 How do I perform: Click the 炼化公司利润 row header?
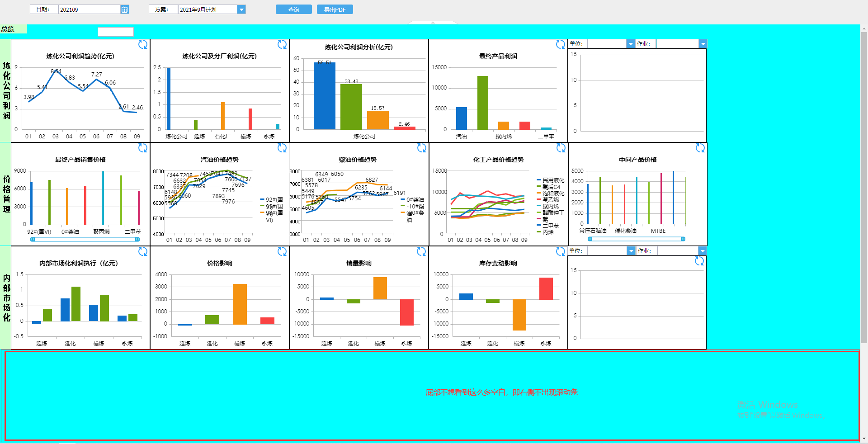(6, 90)
